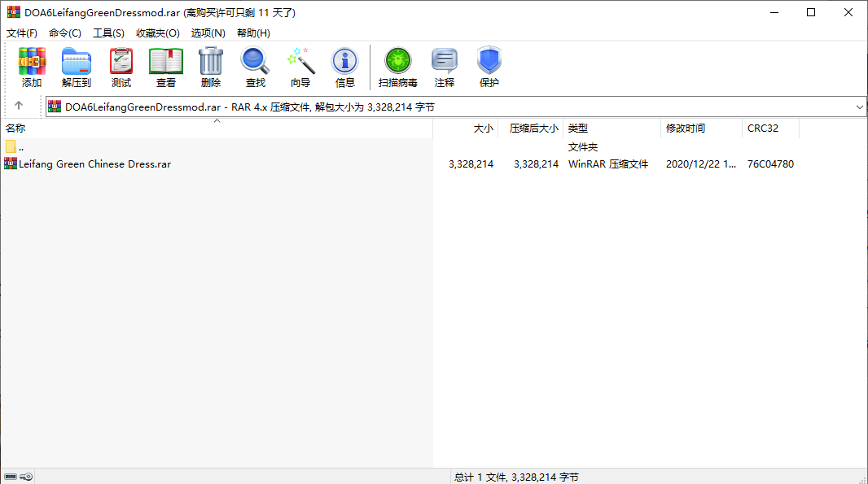Run the 测试 (Test) archive tool

121,67
